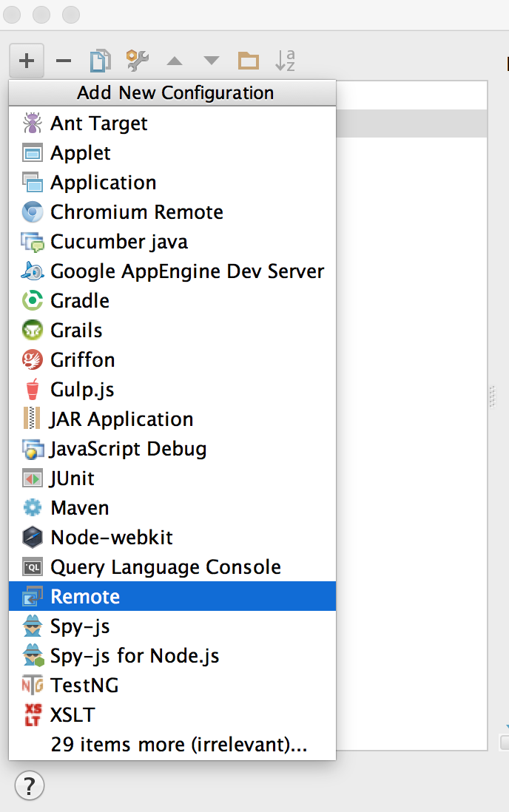Click the Move Up arrow icon
Image resolution: width=509 pixels, height=812 pixels.
pos(175,61)
